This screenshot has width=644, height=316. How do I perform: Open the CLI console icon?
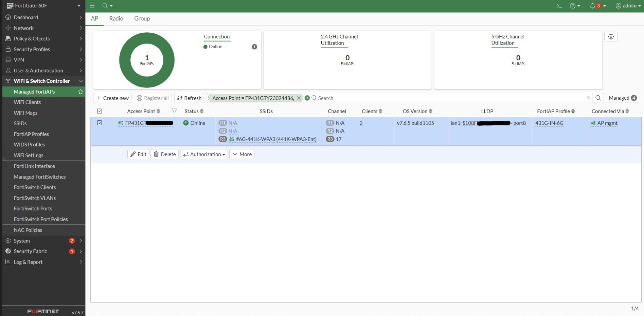tap(559, 6)
